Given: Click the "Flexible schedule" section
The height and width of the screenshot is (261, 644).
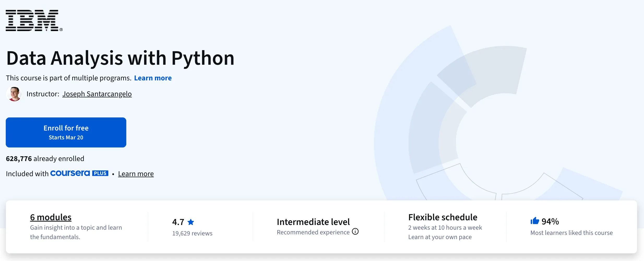Looking at the screenshot, I should click(x=443, y=217).
